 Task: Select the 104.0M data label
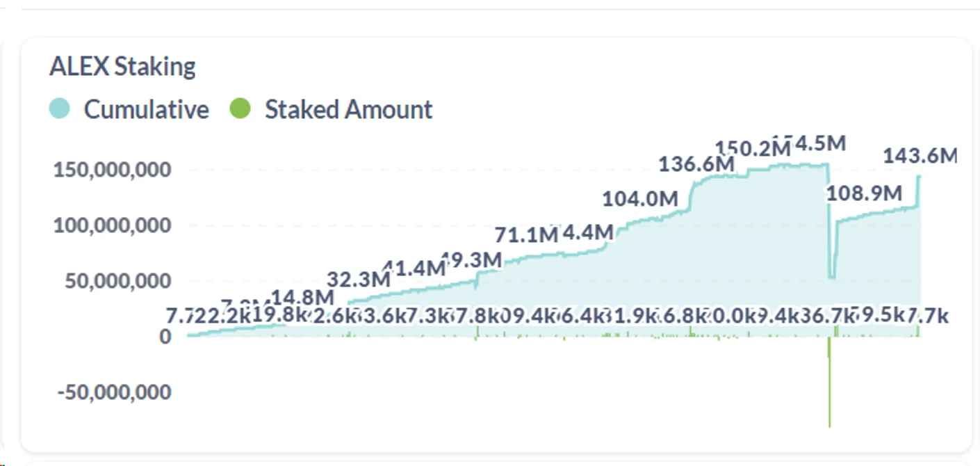click(x=639, y=199)
